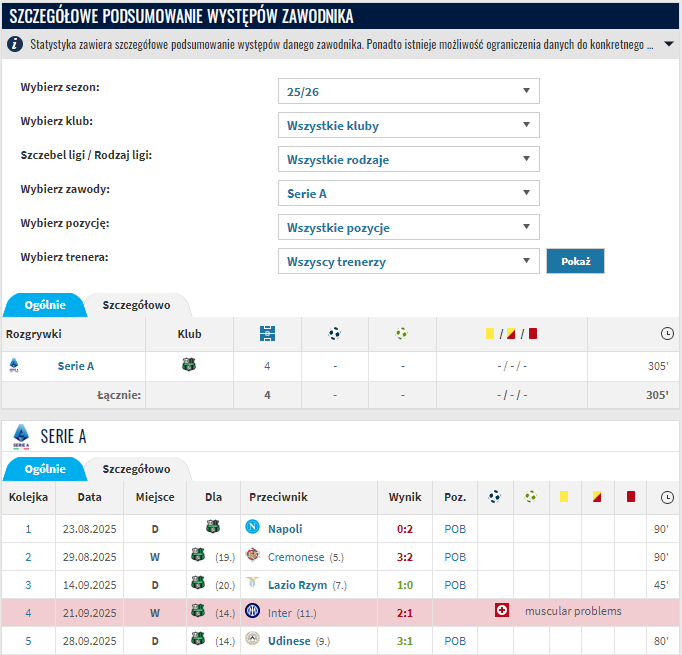This screenshot has width=682, height=655.
Task: Open the Wszyscy trenerzy coach dropdown
Action: [408, 262]
